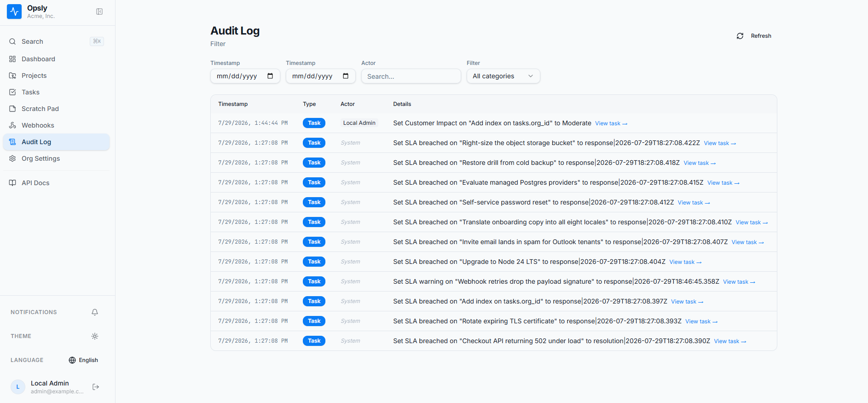Screen dimensions: 868x403
Task: Click the Search magnifier icon in sidebar
Action: (12, 41)
